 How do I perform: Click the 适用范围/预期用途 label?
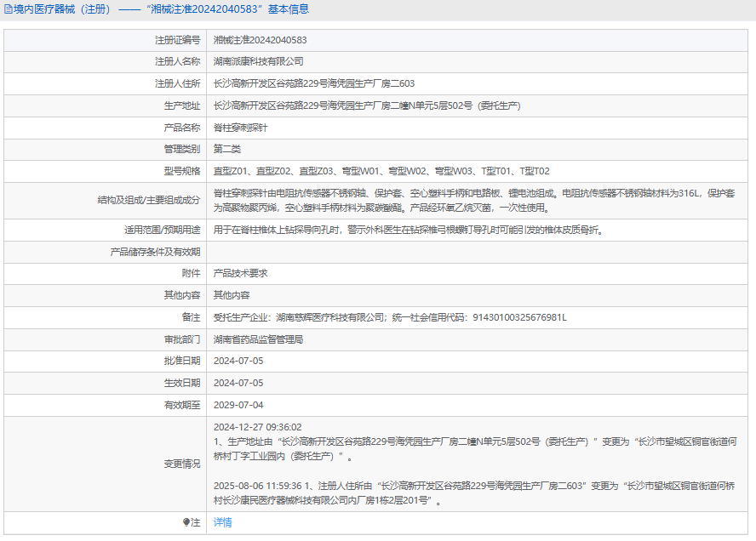pyautogui.click(x=163, y=230)
